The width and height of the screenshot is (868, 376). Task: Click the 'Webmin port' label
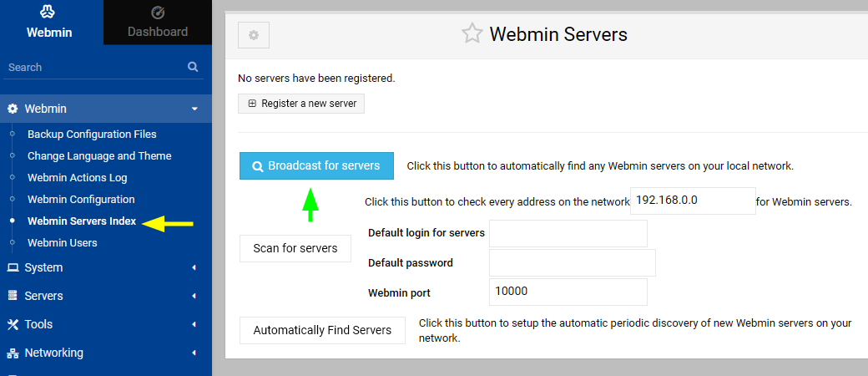pyautogui.click(x=400, y=292)
